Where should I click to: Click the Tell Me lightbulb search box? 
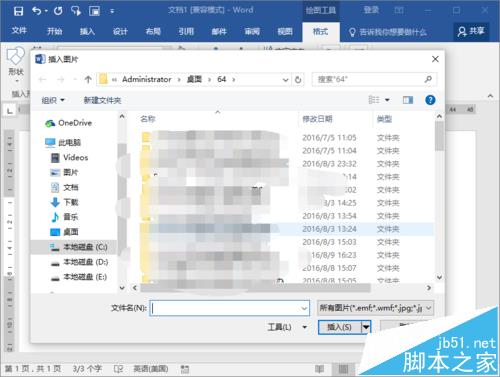[x=388, y=32]
